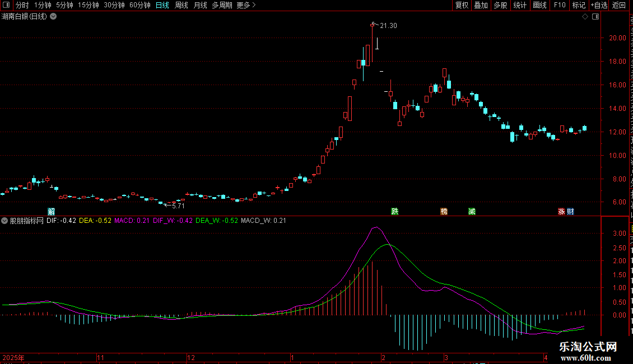This screenshot has height=364, width=633.
Task: Open the F10 company info
Action: pyautogui.click(x=560, y=5)
